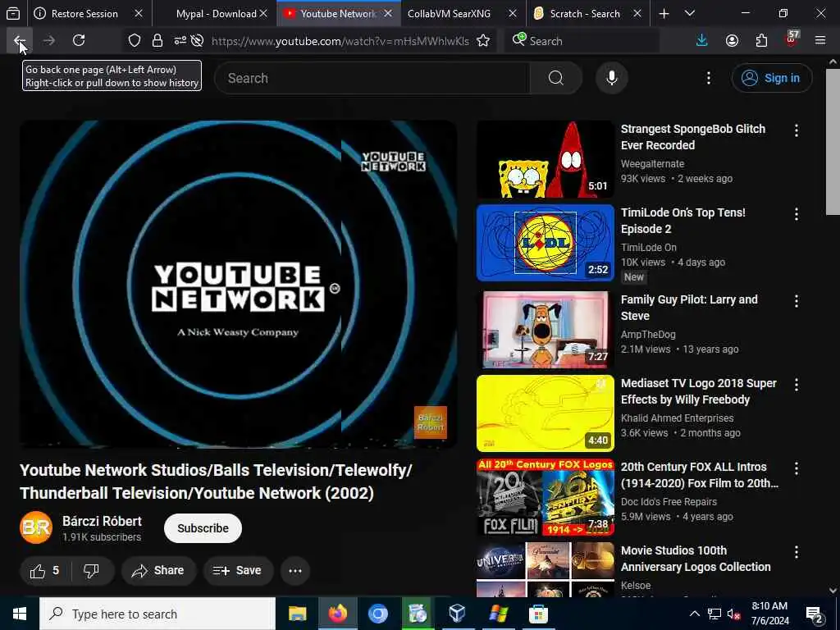840x630 pixels.
Task: Go back one page in browser
Action: click(20, 41)
